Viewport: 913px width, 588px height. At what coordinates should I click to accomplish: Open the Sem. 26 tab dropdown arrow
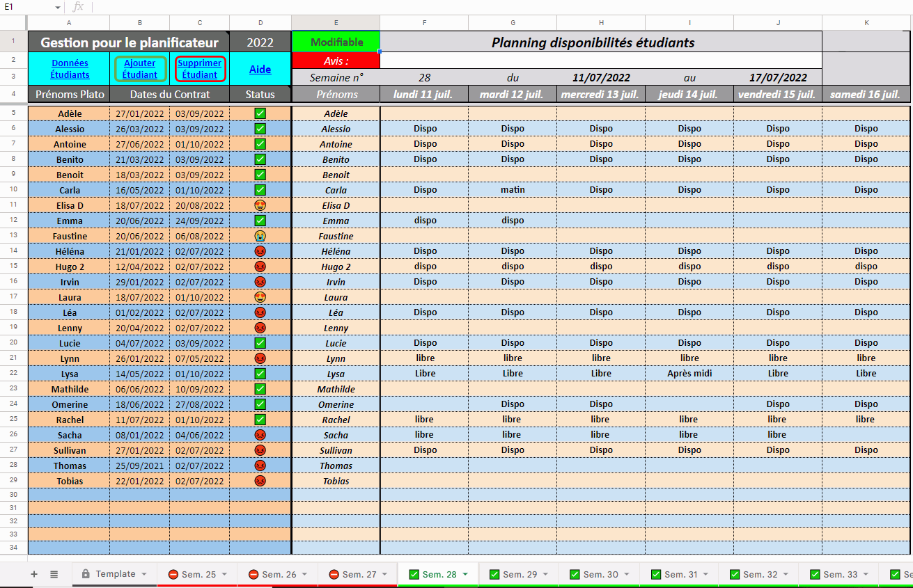pyautogui.click(x=304, y=575)
